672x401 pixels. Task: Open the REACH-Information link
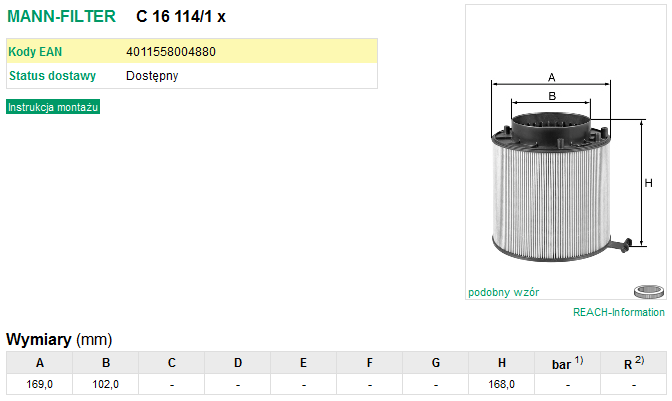point(618,312)
